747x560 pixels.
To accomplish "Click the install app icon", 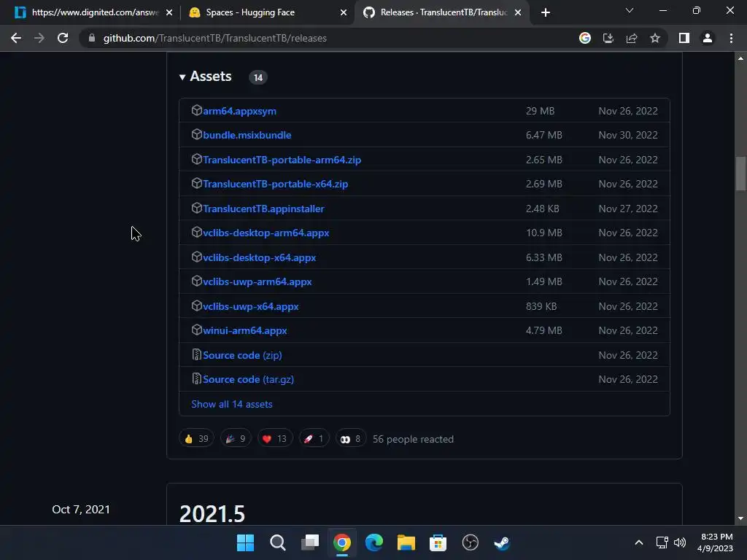I will point(608,38).
